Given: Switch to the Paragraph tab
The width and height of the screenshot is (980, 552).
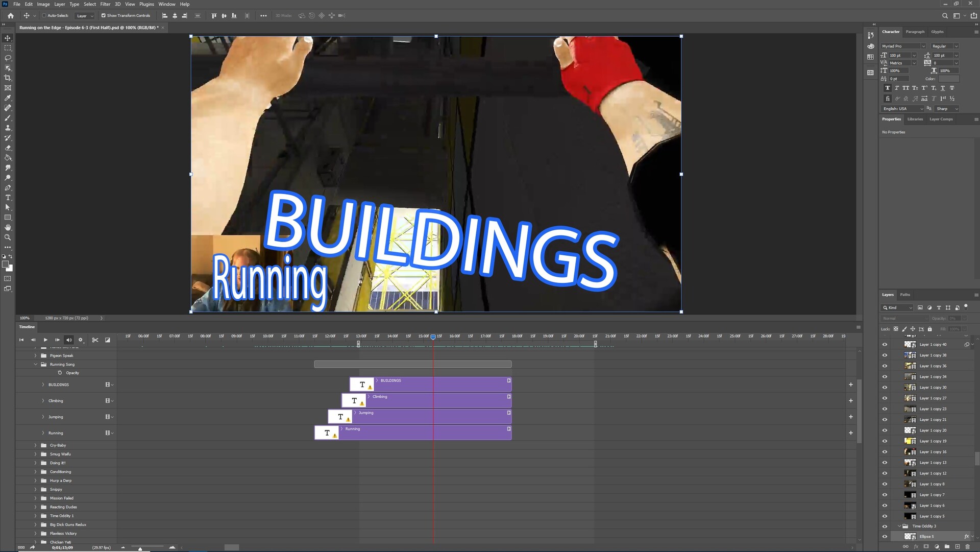Looking at the screenshot, I should 915,32.
